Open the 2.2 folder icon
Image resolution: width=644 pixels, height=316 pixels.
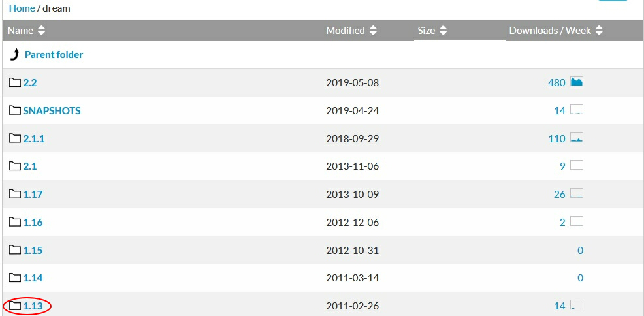(15, 82)
